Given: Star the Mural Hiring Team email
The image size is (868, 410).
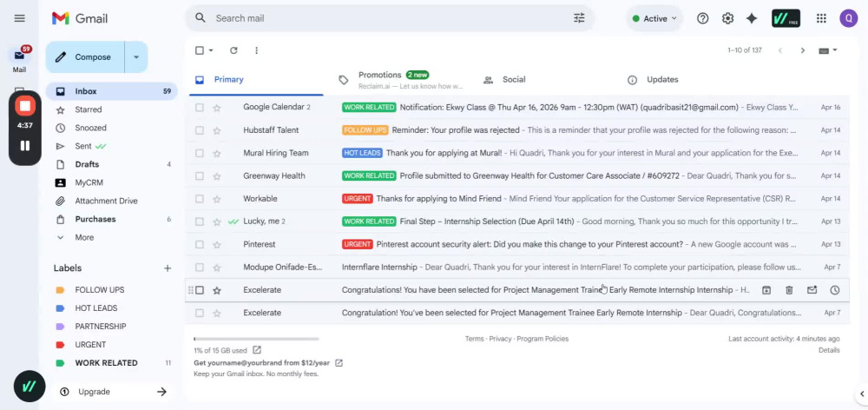Looking at the screenshot, I should [x=217, y=153].
